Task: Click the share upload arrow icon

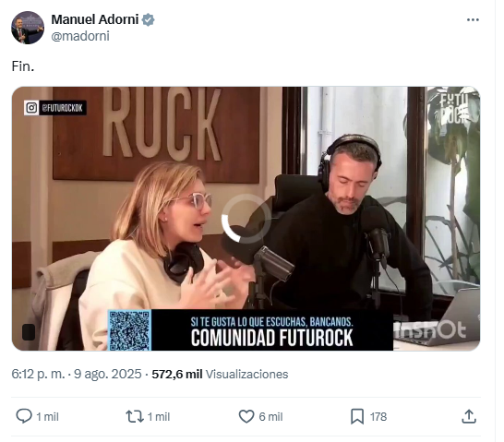Action: pos(469,416)
